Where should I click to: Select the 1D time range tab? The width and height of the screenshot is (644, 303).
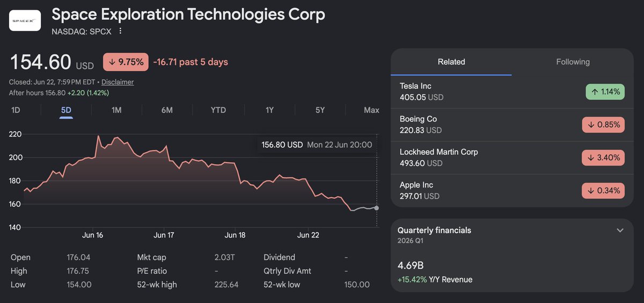coord(16,110)
